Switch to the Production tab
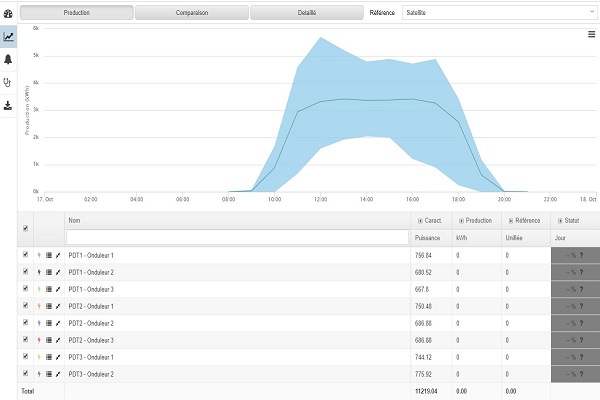This screenshot has width=600, height=400. coord(77,13)
